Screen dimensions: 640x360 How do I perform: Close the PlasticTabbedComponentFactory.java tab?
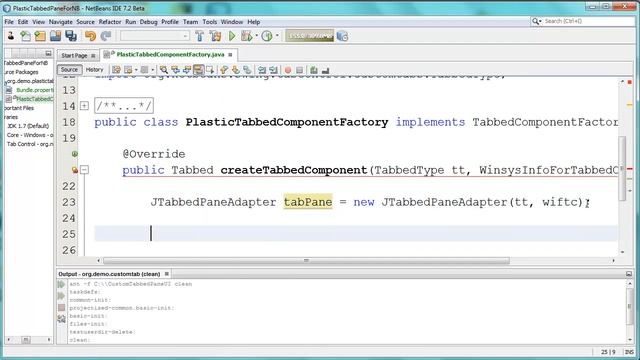230,55
